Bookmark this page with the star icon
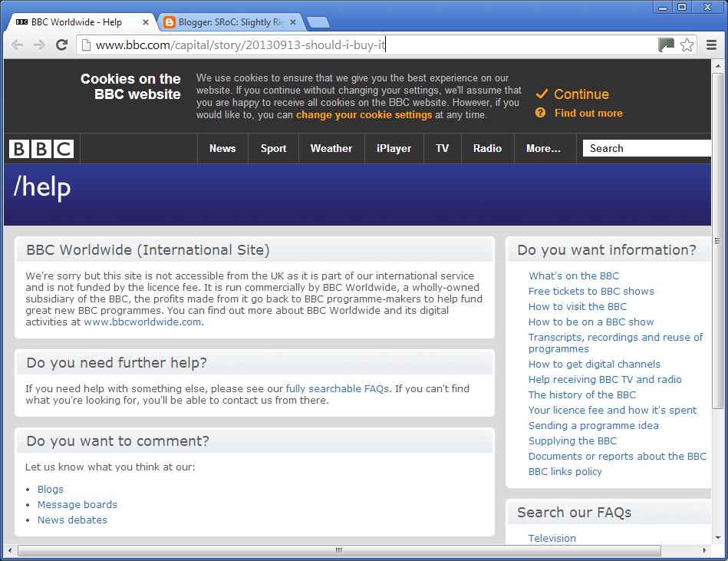728x561 pixels. click(x=687, y=45)
